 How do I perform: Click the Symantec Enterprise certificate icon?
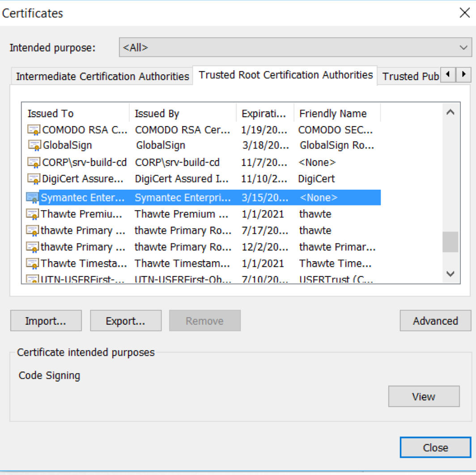33,198
